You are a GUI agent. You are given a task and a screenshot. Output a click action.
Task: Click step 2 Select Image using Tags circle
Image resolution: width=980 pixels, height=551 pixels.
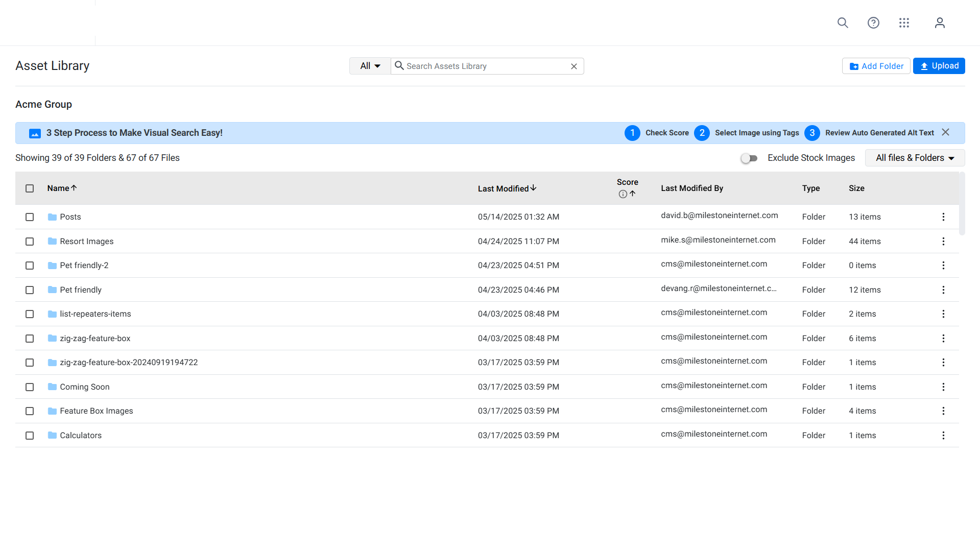[702, 133]
